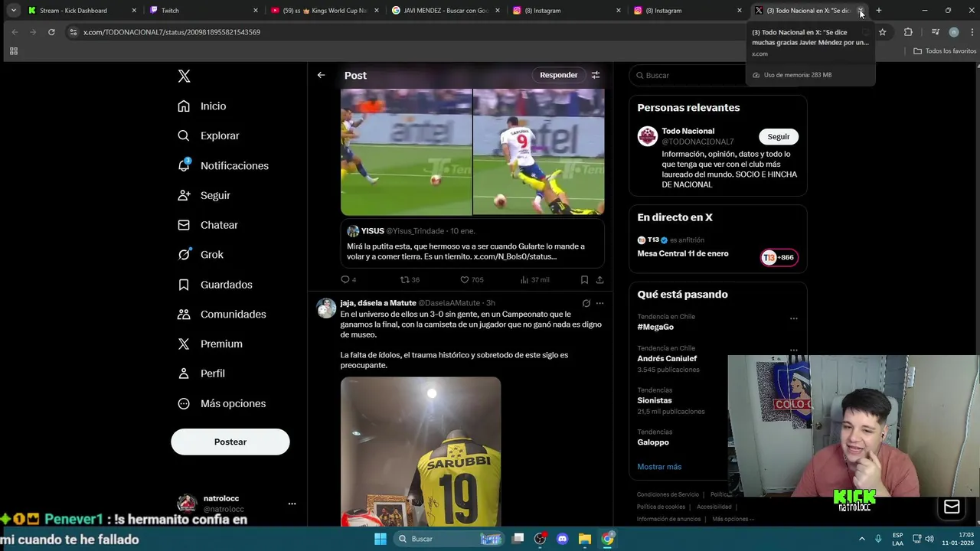The image size is (980, 551).
Task: Show hidden system tray icons
Action: [x=861, y=539]
